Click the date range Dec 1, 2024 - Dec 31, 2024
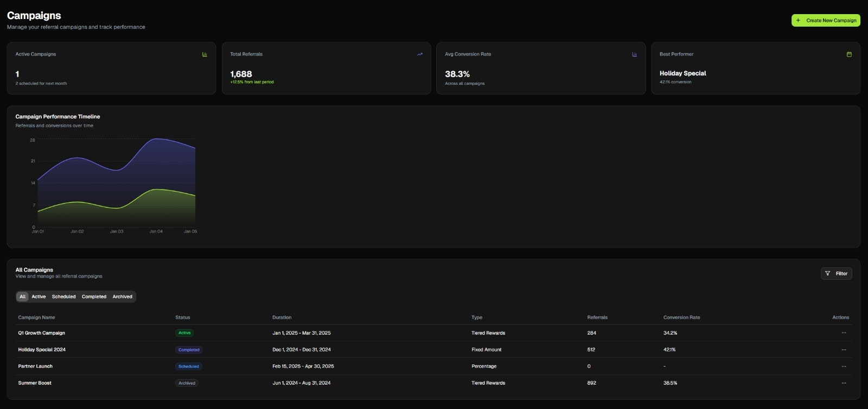Viewport: 868px width, 409px height. [302, 350]
